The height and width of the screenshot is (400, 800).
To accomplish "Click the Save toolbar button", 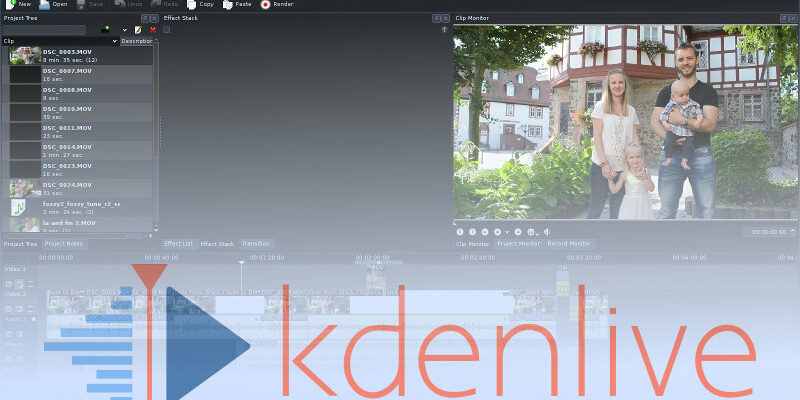I will pyautogui.click(x=90, y=4).
